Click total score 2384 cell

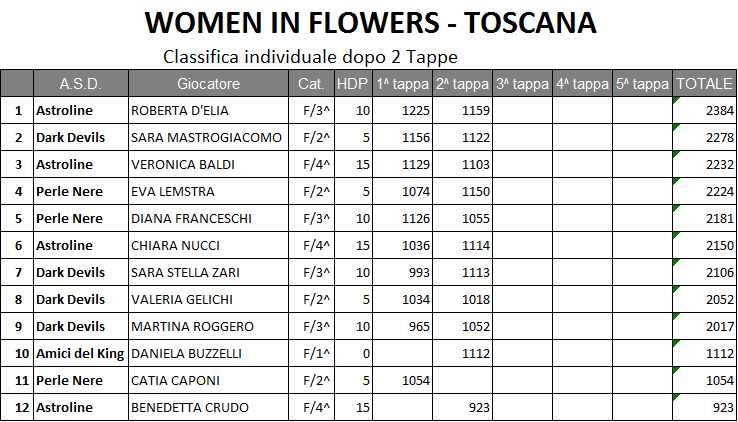pyautogui.click(x=704, y=111)
